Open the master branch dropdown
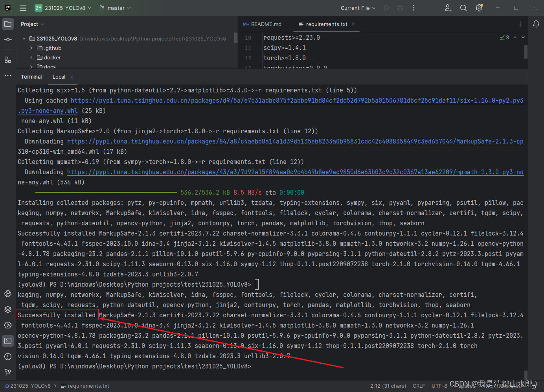This screenshot has height=392, width=544. (115, 8)
